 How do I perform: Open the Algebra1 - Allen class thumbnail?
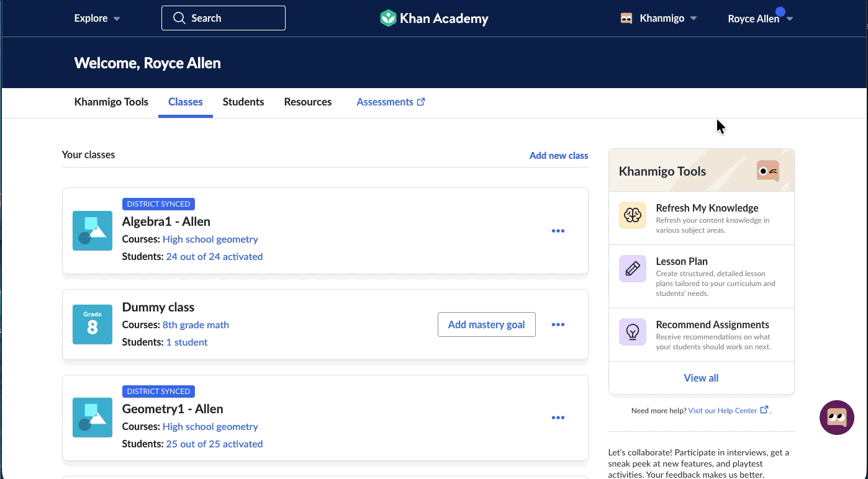coord(93,231)
